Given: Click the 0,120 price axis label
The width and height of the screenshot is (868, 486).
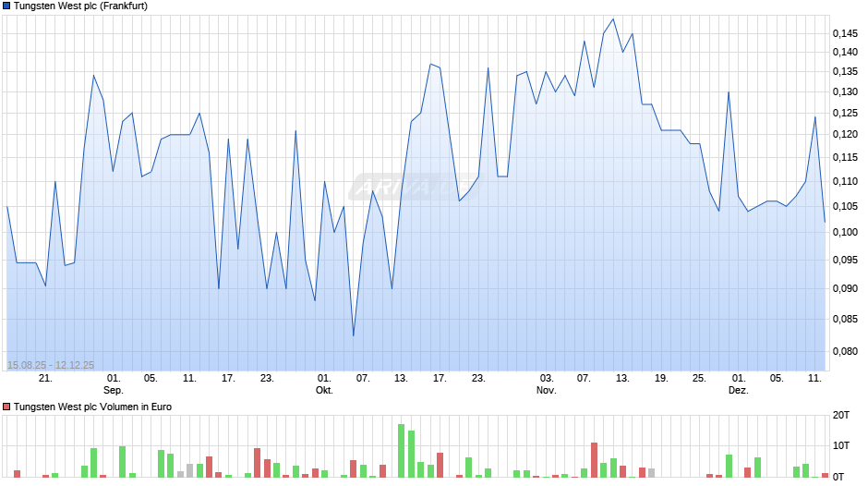Looking at the screenshot, I should click(845, 135).
